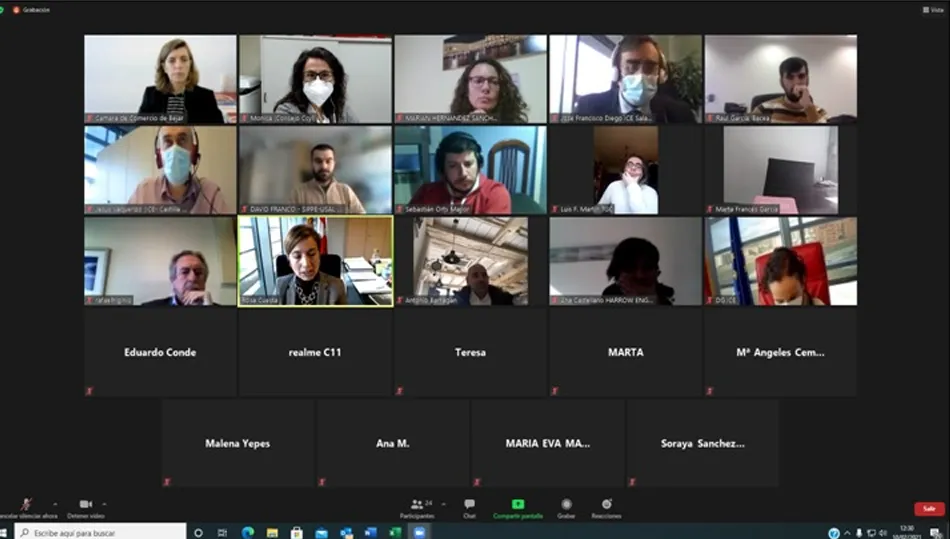
Task: Expand audio options arrow beside microphone
Action: (x=54, y=504)
